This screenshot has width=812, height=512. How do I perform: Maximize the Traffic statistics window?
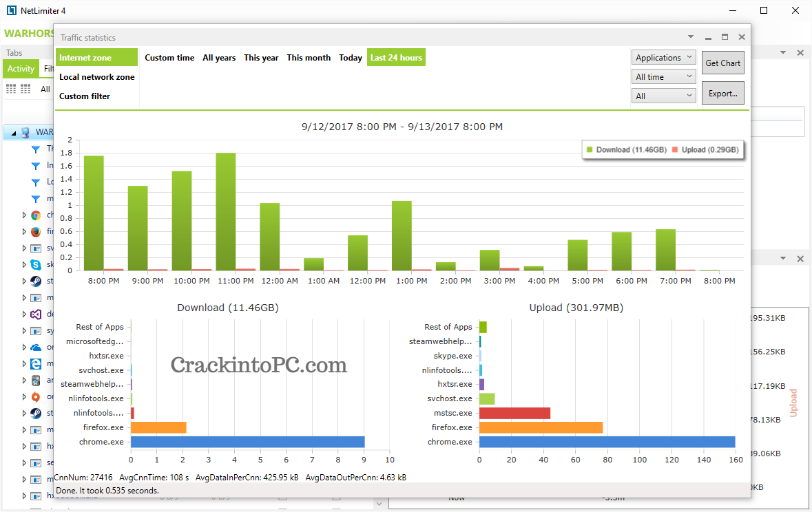coord(725,36)
